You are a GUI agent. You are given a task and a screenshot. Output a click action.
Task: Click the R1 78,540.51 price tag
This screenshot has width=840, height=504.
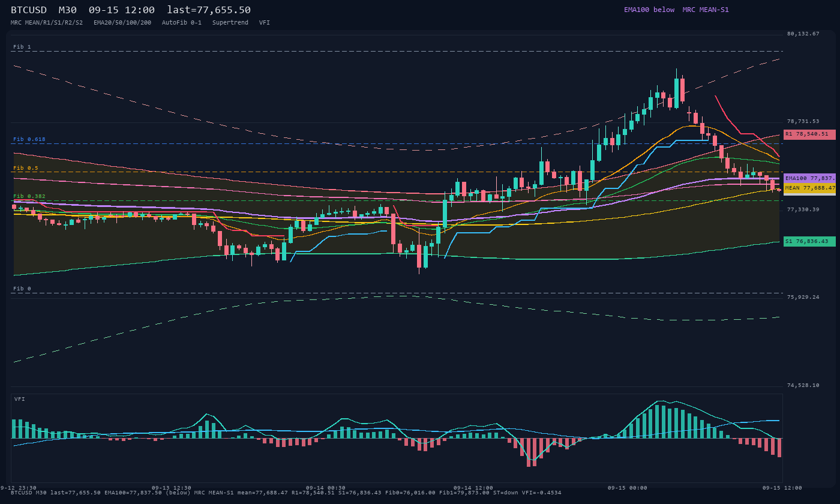[x=809, y=134]
